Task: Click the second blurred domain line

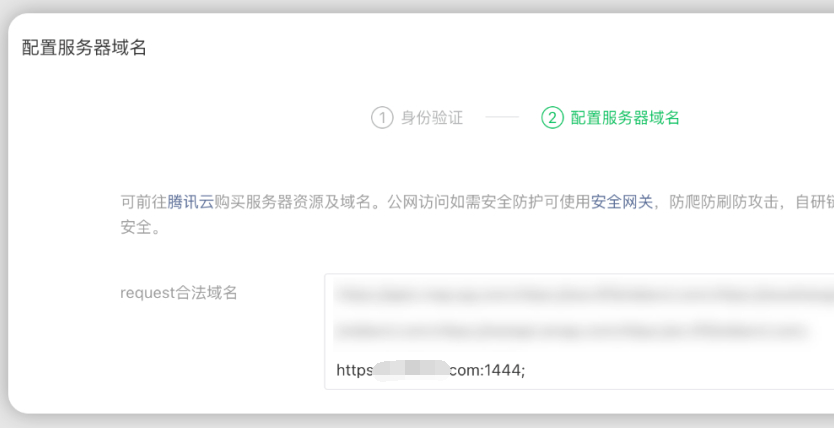Action: click(x=570, y=329)
